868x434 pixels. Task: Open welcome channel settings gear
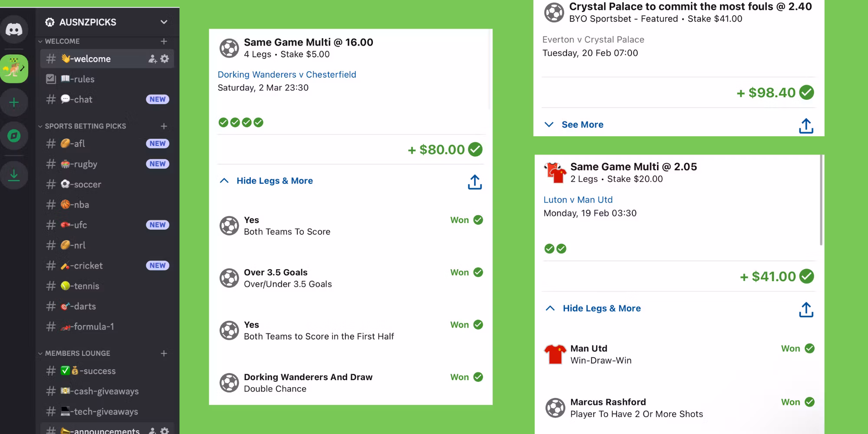(x=164, y=59)
